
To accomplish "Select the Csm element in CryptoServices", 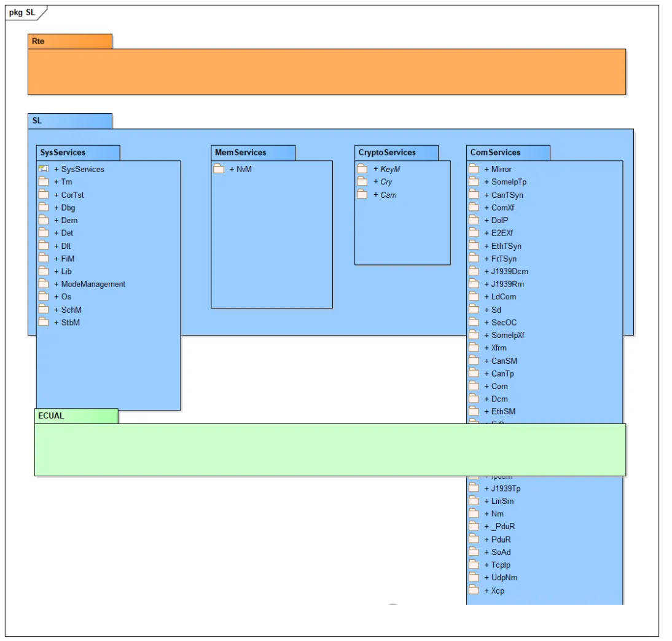I will [x=388, y=195].
